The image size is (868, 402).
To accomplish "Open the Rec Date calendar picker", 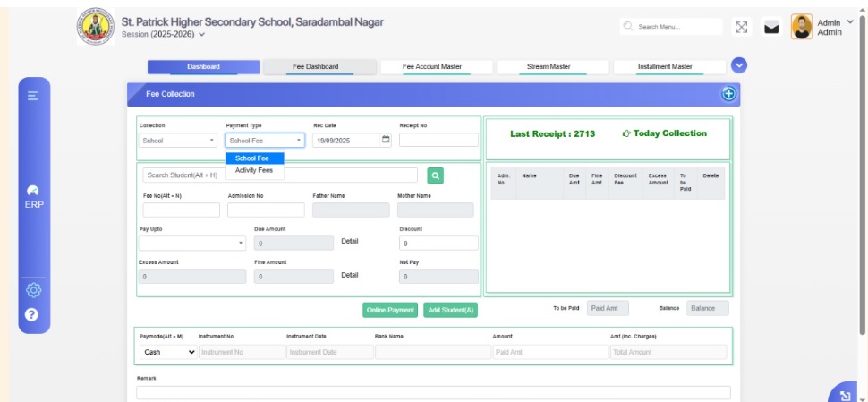I will pyautogui.click(x=386, y=140).
